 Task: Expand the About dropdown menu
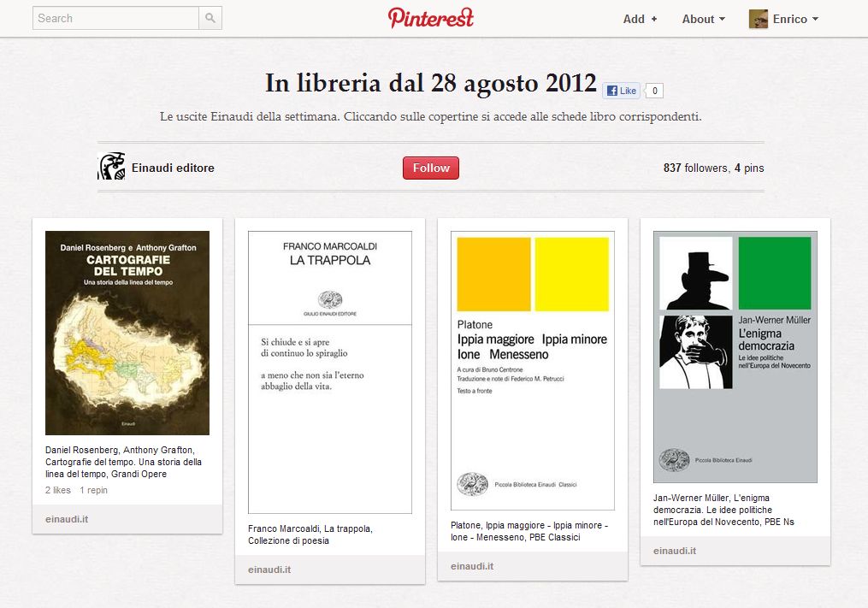(703, 19)
